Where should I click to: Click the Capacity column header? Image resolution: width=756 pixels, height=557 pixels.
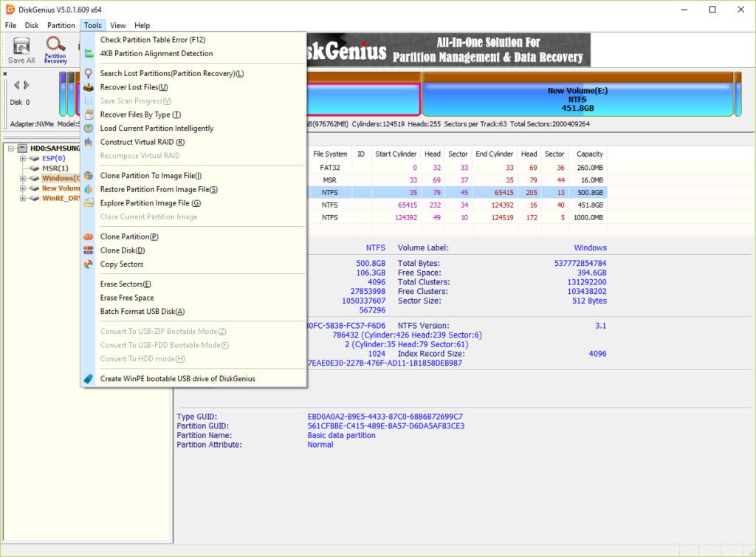[590, 154]
